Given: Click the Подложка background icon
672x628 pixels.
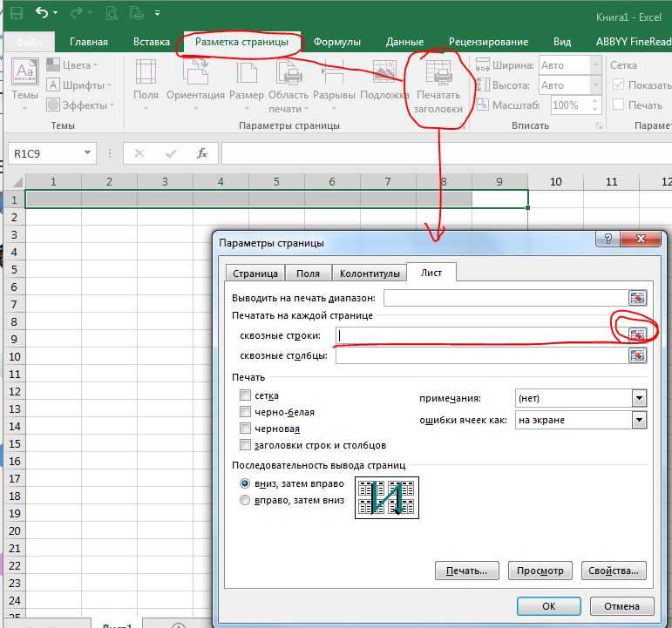Looking at the screenshot, I should (x=384, y=71).
